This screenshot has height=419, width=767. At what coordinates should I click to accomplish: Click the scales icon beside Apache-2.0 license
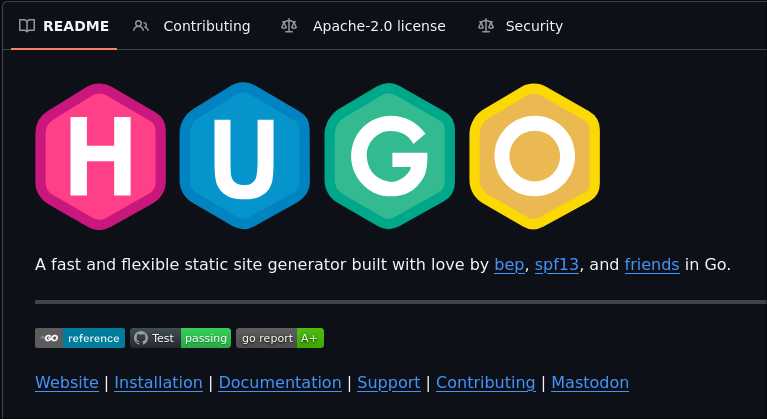(289, 26)
